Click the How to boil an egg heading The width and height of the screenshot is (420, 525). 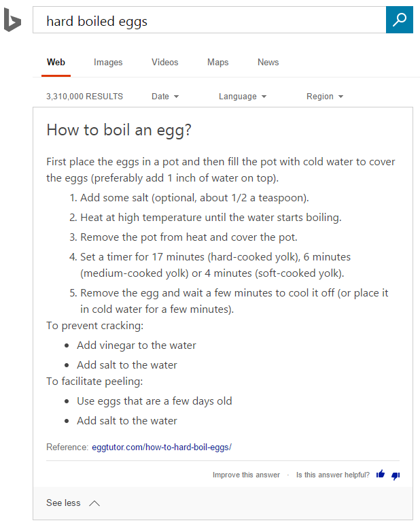pyautogui.click(x=119, y=130)
